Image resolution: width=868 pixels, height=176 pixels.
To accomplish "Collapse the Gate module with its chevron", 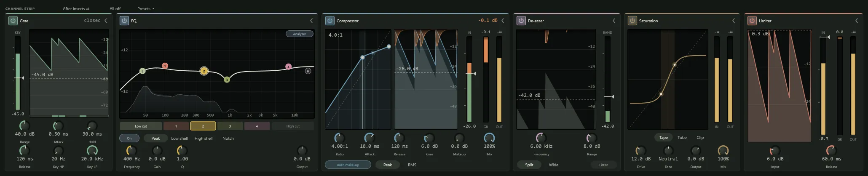I will point(106,20).
